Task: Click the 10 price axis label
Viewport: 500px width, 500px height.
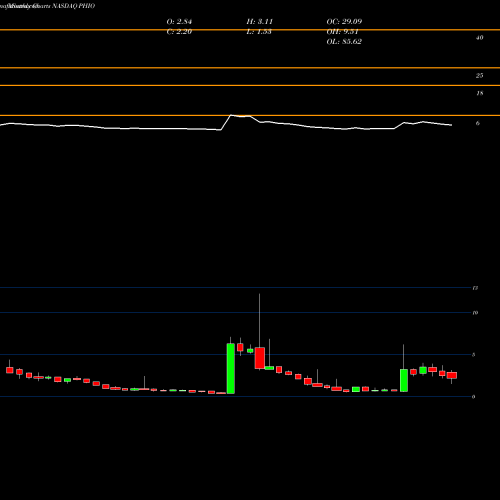Action: 475,313
